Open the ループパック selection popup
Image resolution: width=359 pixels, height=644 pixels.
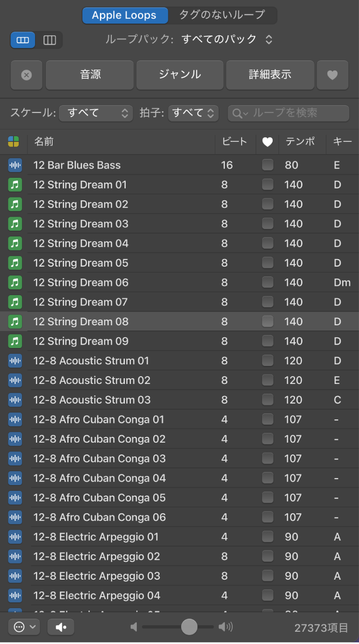click(227, 39)
